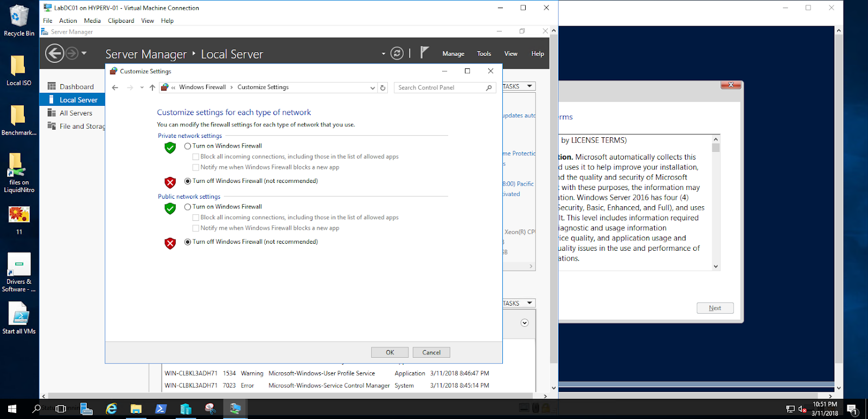This screenshot has width=868, height=419.
Task: Open the Action menu of Virtual Machine Connection
Action: 68,21
